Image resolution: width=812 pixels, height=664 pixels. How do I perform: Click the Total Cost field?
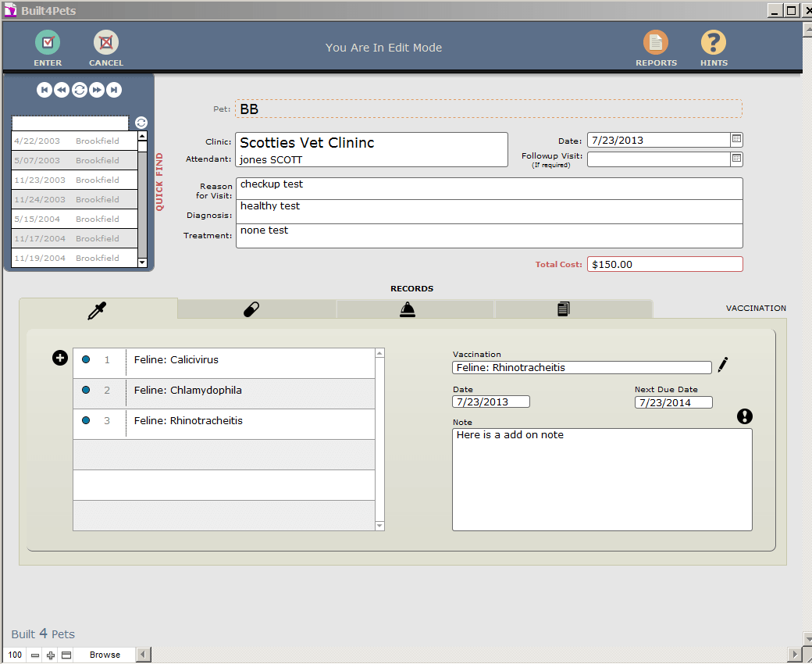[x=664, y=265]
